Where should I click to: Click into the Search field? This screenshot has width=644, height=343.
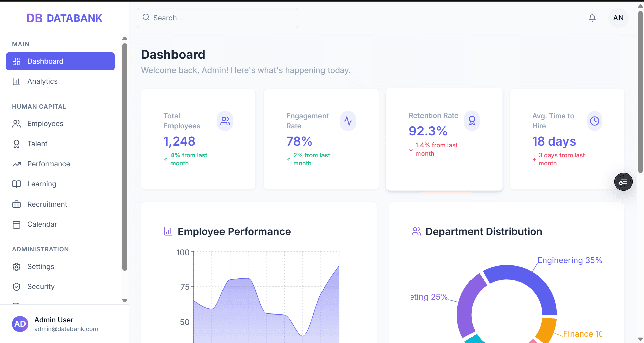[217, 18]
